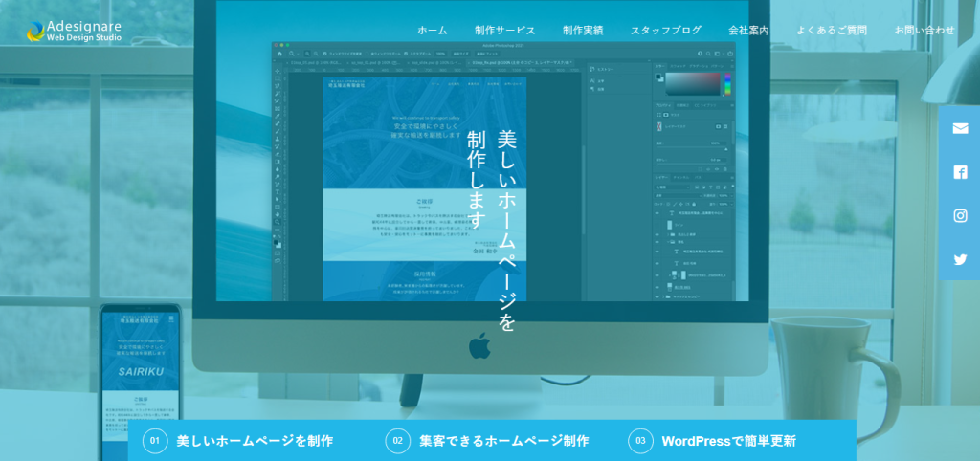
Task: Go to ホーム in the navigation
Action: click(x=432, y=31)
